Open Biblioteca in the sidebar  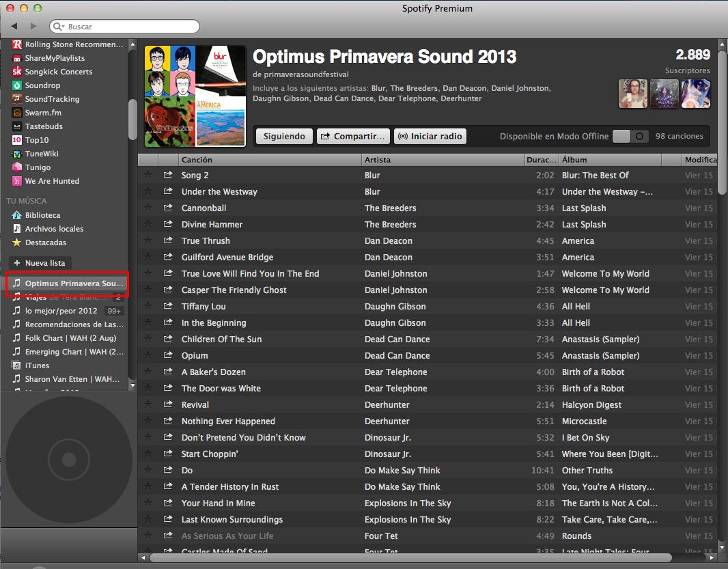[42, 215]
